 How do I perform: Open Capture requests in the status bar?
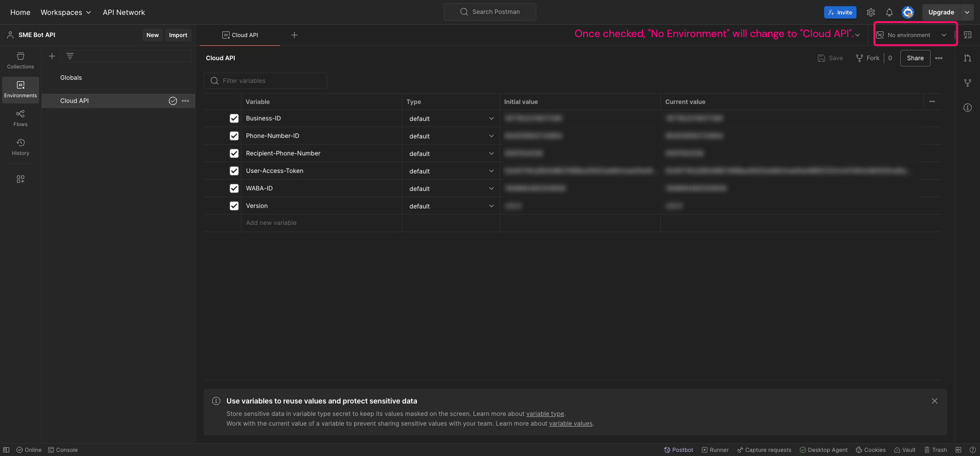click(x=764, y=450)
